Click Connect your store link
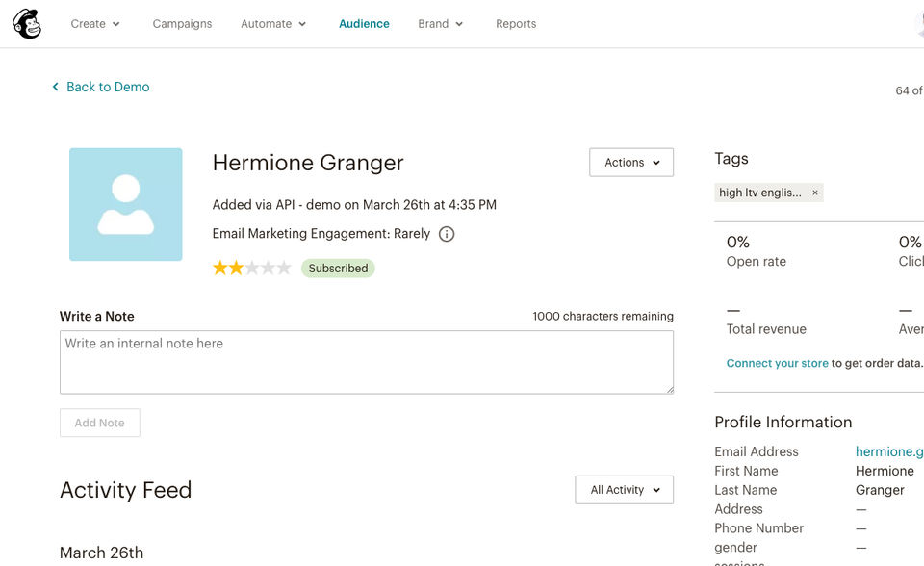This screenshot has width=924, height=566. pos(777,363)
